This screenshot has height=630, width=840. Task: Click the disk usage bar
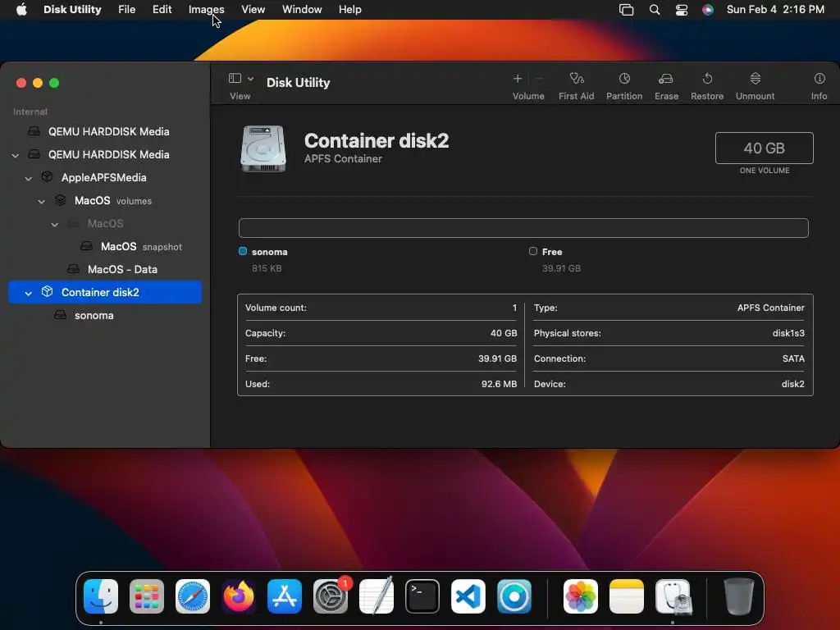point(523,228)
